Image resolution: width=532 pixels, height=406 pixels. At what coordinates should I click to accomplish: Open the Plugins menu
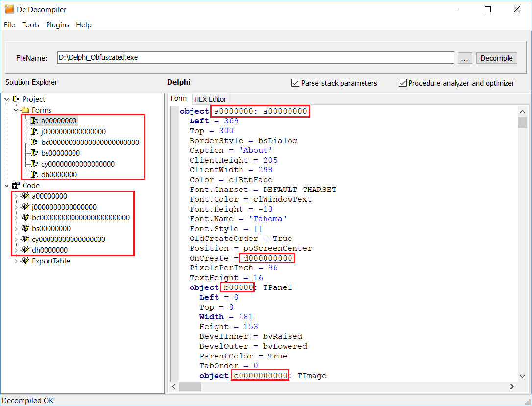point(57,25)
